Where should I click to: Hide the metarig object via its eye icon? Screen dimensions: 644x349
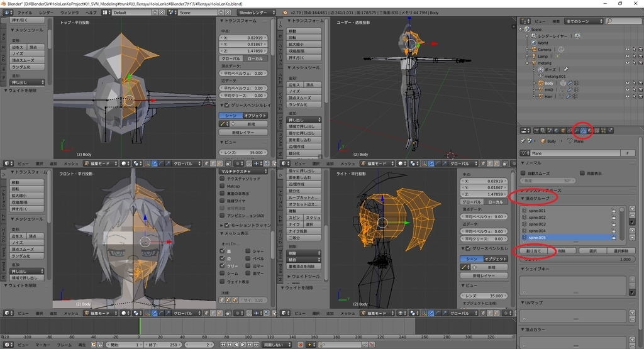click(628, 63)
